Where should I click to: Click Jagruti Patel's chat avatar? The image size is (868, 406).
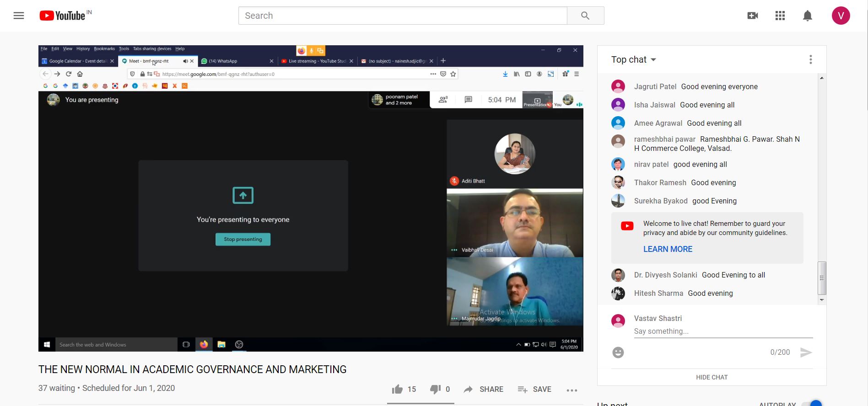point(618,86)
